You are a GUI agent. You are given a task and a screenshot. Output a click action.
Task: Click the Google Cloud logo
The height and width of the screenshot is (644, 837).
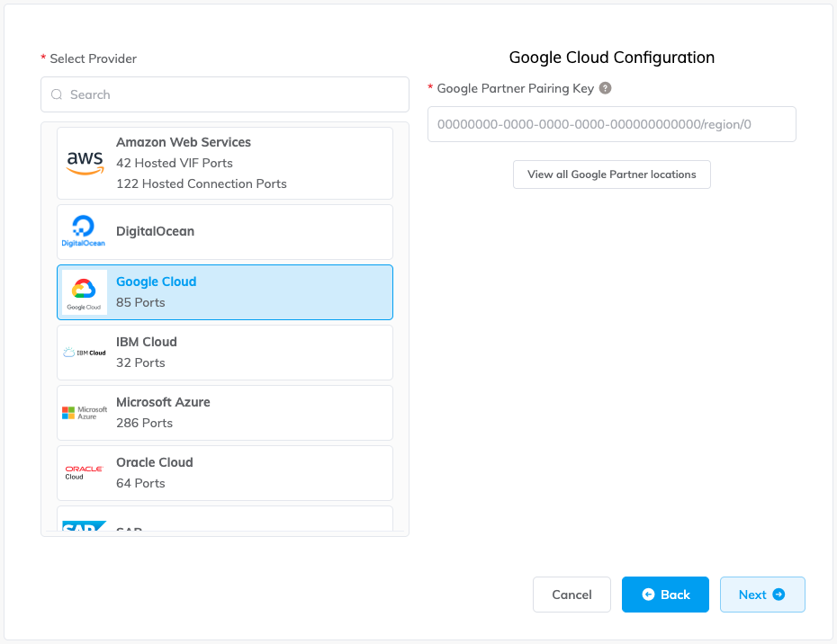click(84, 291)
